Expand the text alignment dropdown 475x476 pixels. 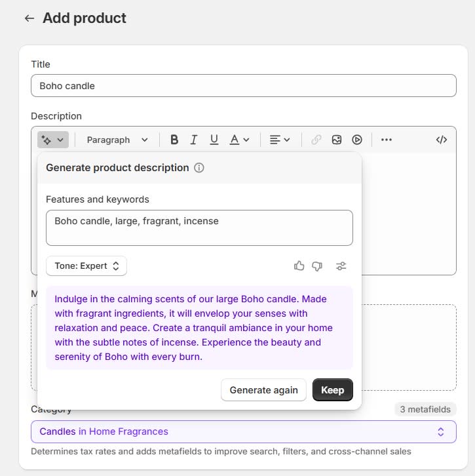click(280, 140)
